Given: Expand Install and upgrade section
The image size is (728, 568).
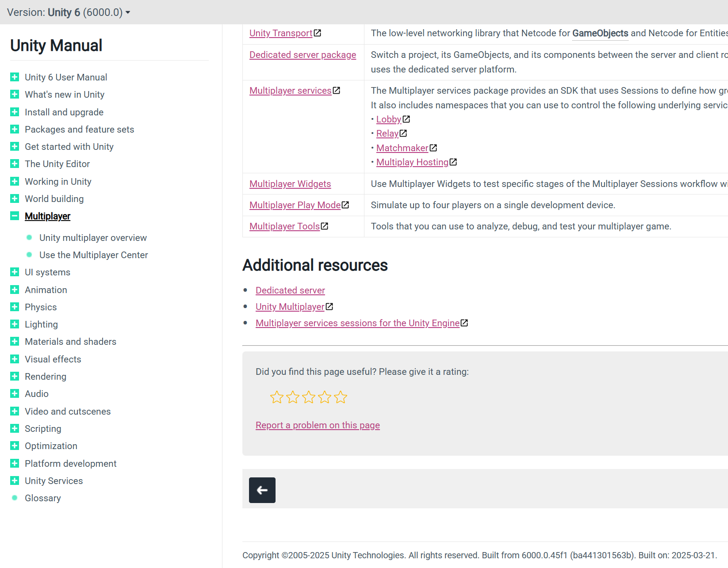Looking at the screenshot, I should pyautogui.click(x=15, y=112).
